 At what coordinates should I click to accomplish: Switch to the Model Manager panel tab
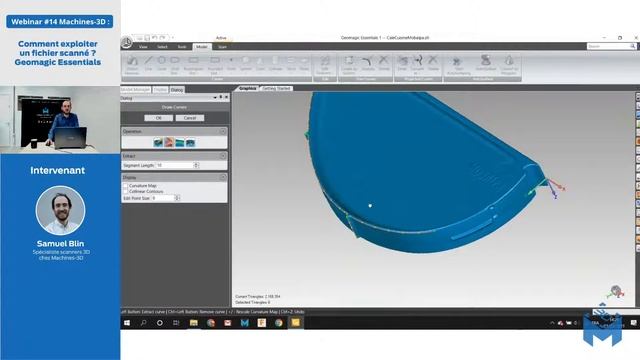(x=135, y=89)
